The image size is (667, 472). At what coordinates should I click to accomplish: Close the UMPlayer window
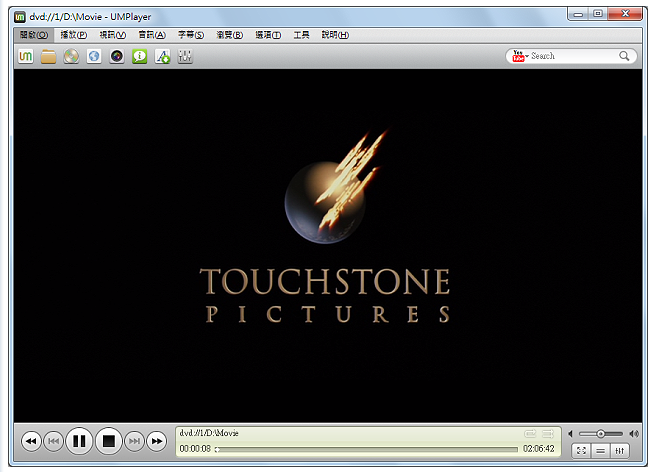click(625, 14)
